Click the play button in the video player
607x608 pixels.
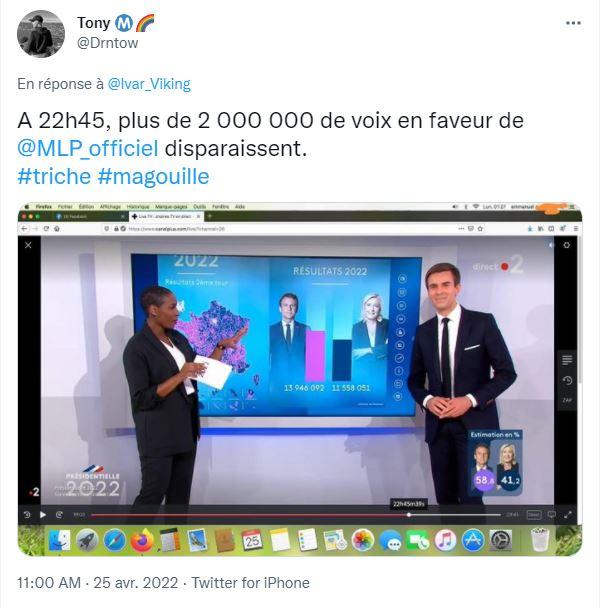coord(43,515)
